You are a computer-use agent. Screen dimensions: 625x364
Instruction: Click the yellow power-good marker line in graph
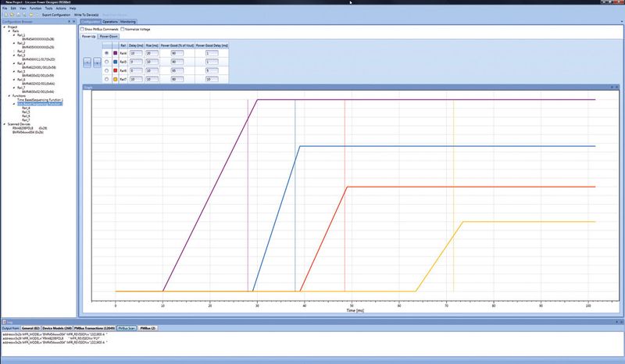click(453, 195)
